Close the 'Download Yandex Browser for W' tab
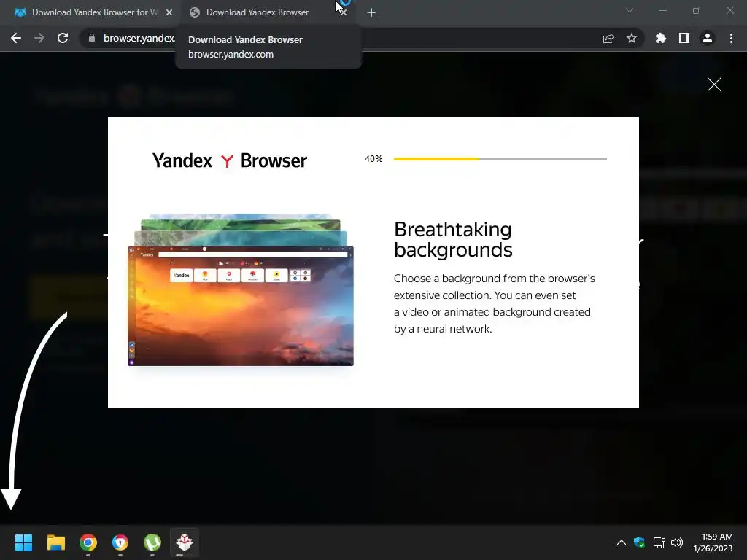 click(169, 12)
